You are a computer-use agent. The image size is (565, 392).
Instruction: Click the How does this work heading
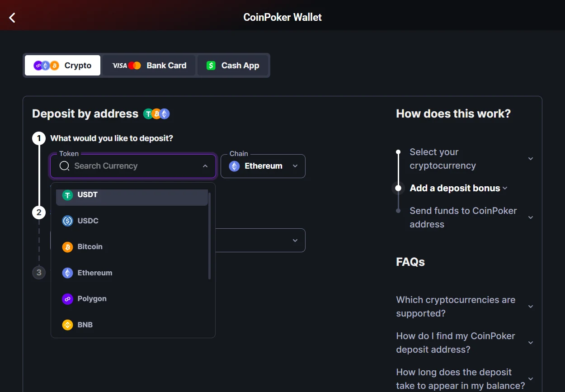pyautogui.click(x=453, y=113)
